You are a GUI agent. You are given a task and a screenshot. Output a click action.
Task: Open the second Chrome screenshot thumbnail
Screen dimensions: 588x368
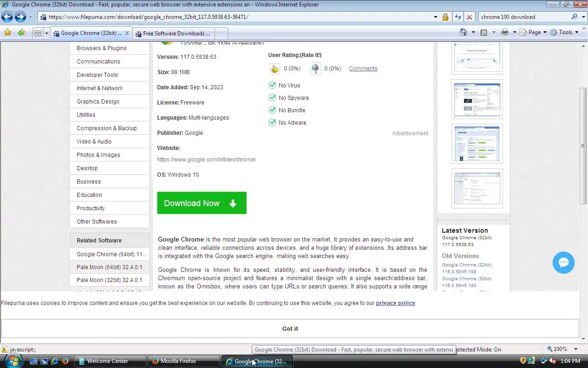(x=477, y=99)
